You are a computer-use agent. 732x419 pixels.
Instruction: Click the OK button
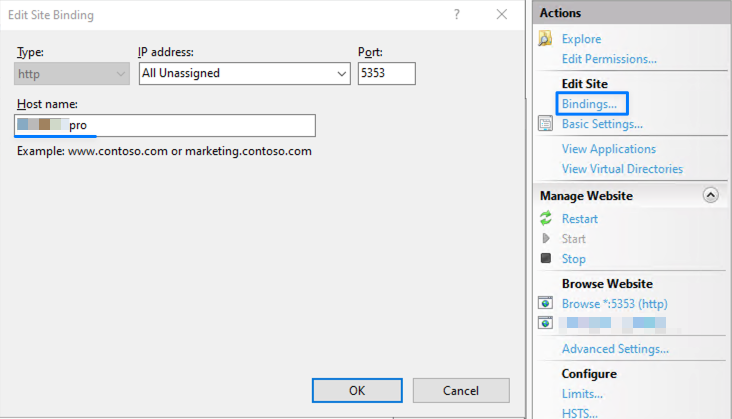click(357, 390)
